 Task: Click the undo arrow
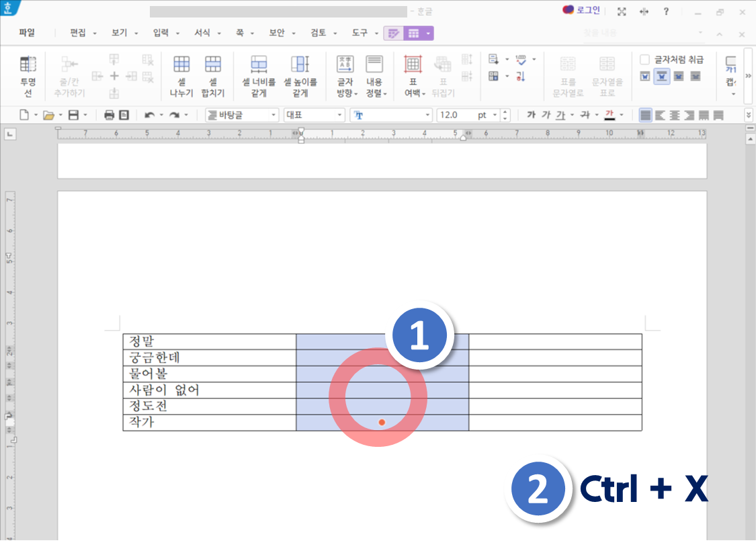point(149,115)
